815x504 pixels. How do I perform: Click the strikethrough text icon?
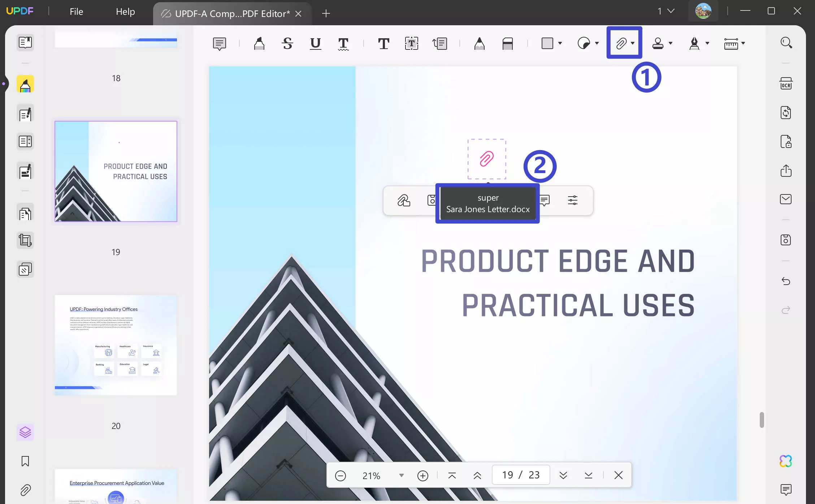(x=287, y=44)
